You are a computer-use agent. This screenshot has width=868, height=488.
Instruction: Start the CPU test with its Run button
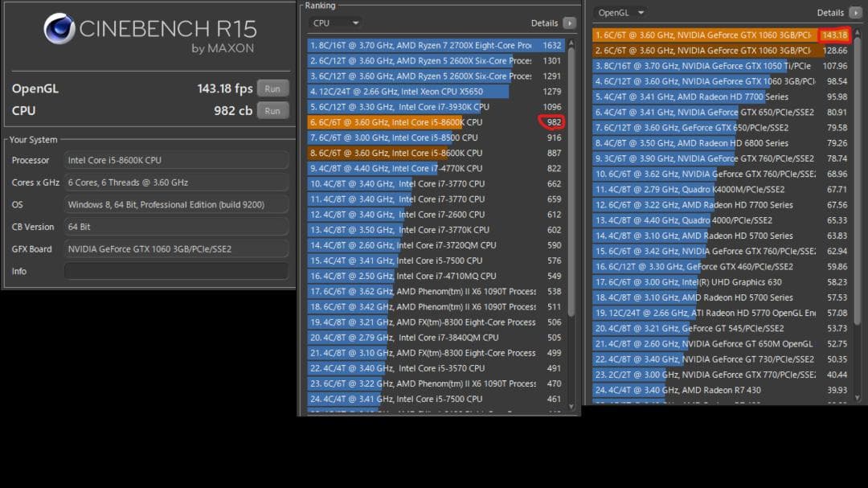click(272, 110)
